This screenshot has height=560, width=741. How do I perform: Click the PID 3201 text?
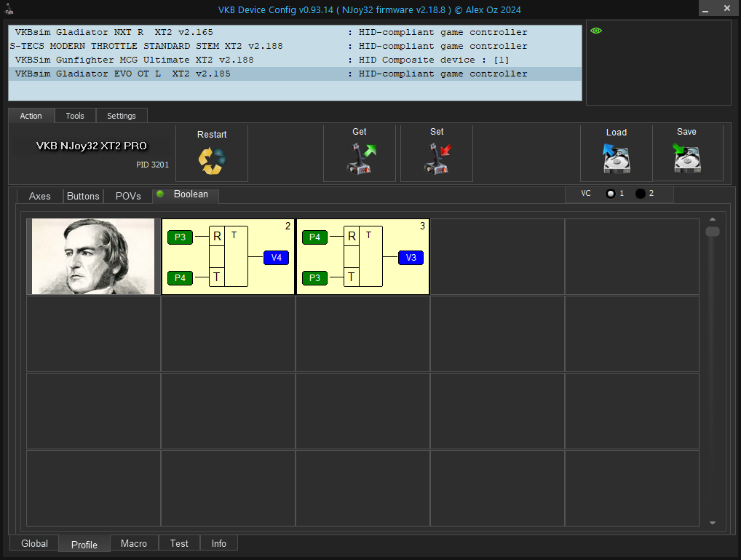[x=153, y=165]
